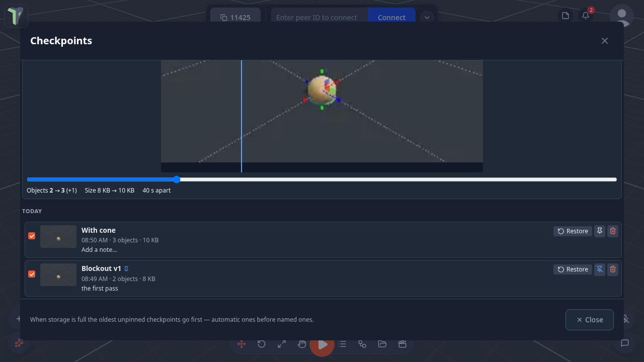Choose the scale arrows tool in bottom toolbar
Screen dimensions: 644x362
[282, 344]
